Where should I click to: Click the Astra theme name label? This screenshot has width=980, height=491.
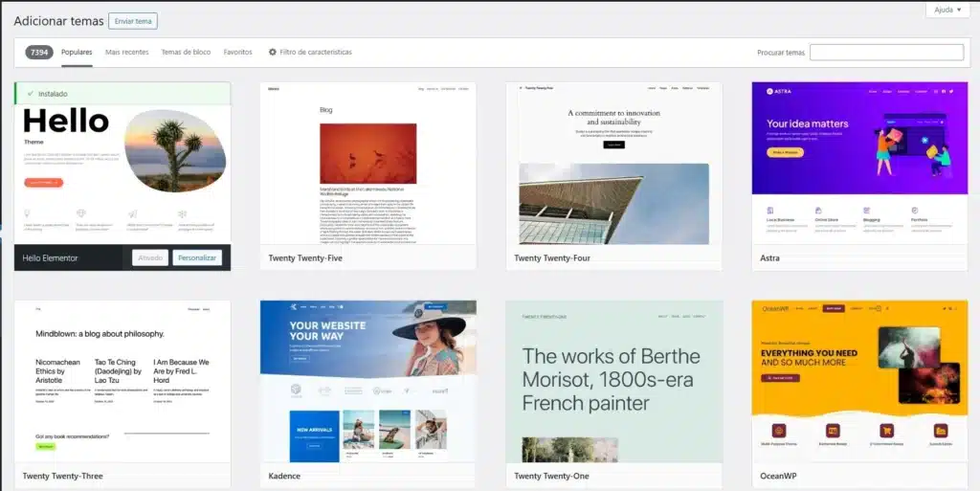click(769, 258)
